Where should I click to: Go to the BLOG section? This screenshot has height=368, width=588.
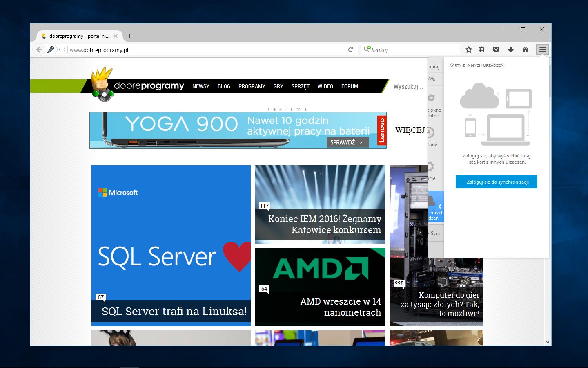click(224, 86)
